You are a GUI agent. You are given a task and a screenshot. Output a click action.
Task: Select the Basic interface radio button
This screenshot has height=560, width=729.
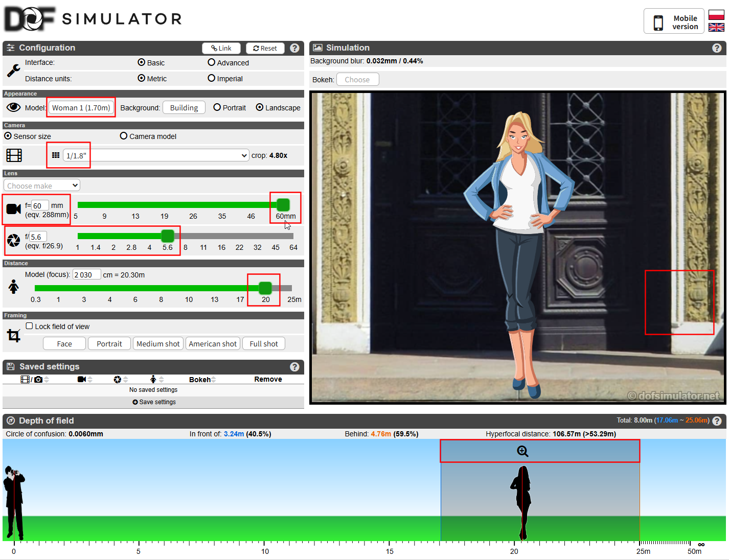pyautogui.click(x=142, y=62)
